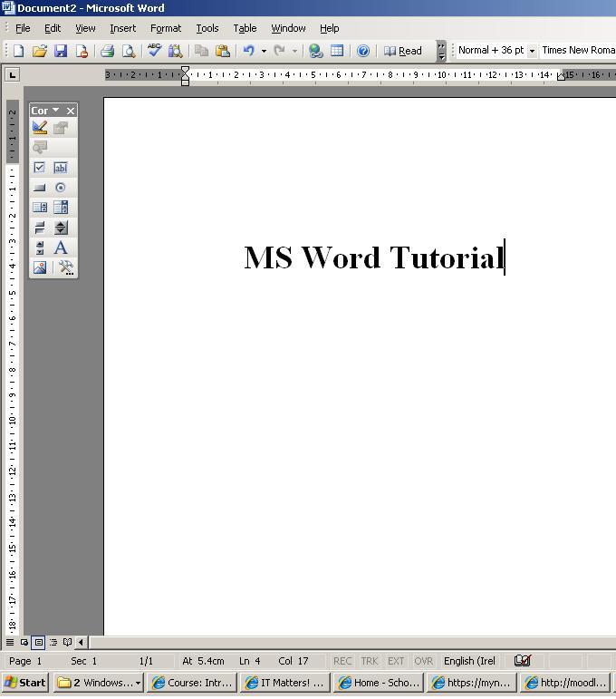This screenshot has height=699, width=616.
Task: Click horizontal scrollbar left arrow
Action: click(81, 643)
